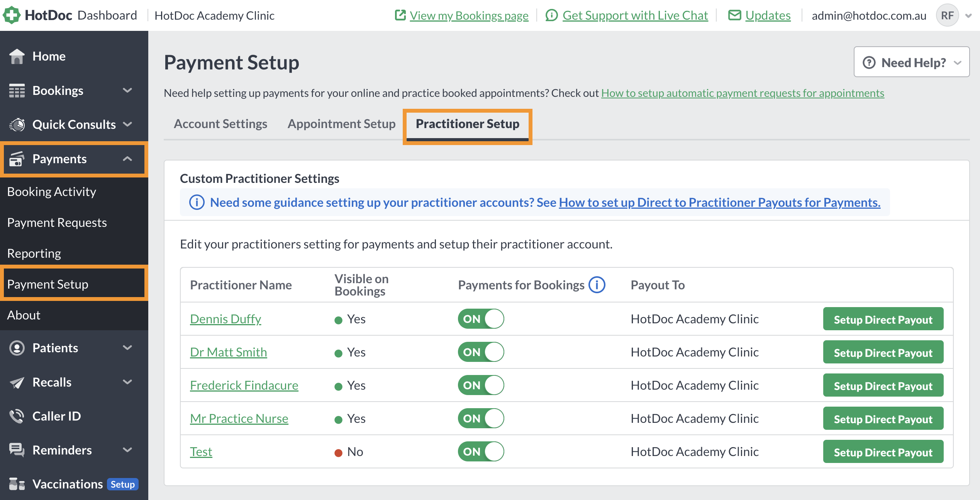Collapse the Payments menu chevron

click(127, 159)
